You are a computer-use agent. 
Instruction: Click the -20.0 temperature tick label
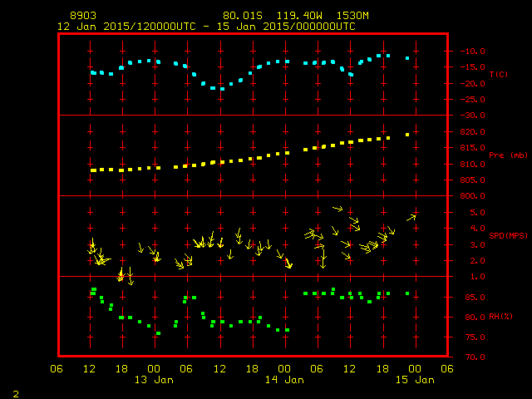[472, 83]
